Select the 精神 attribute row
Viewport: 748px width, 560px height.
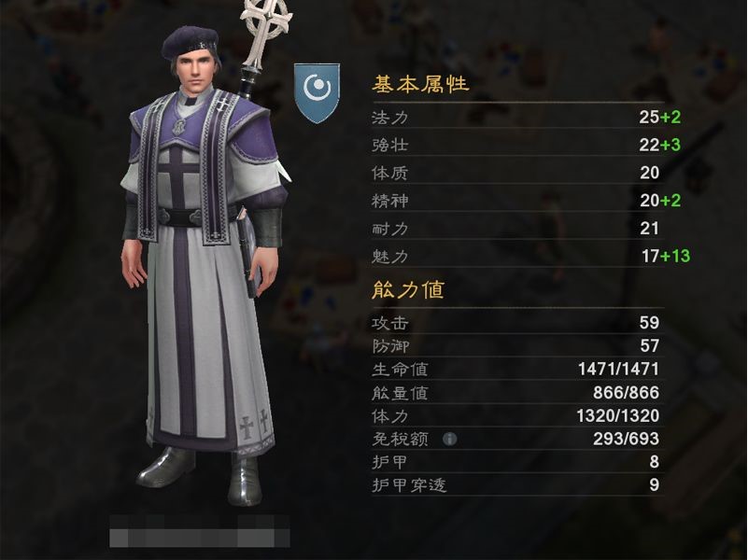(518, 200)
